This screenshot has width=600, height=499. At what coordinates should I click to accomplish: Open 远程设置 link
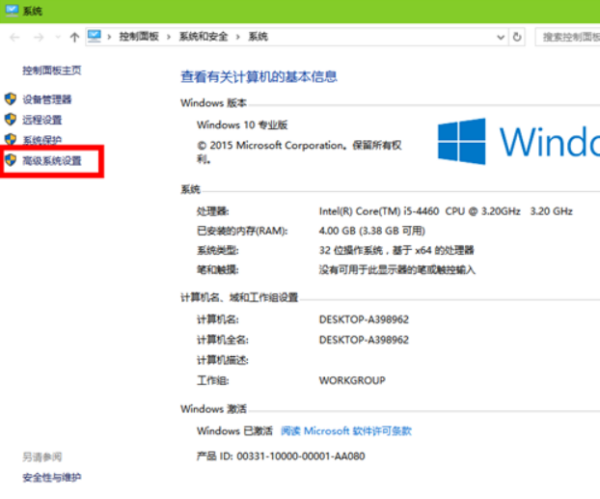pos(42,120)
